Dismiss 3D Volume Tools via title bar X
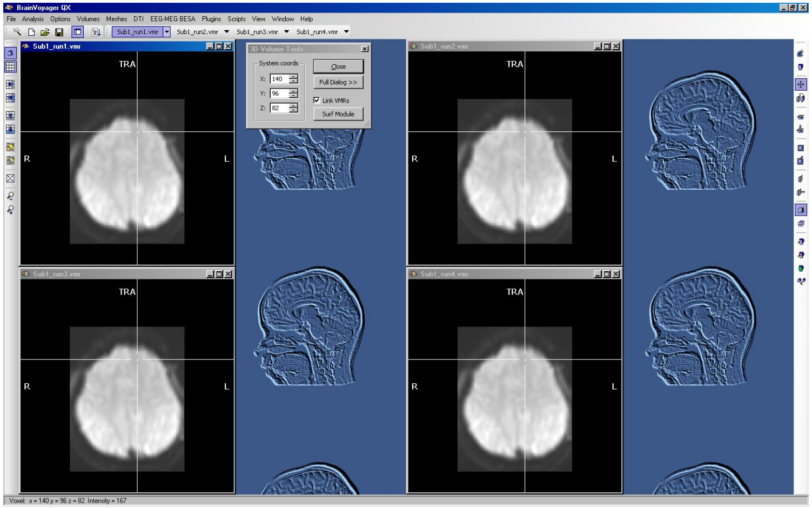Screen dimensions: 812x508 coord(365,49)
